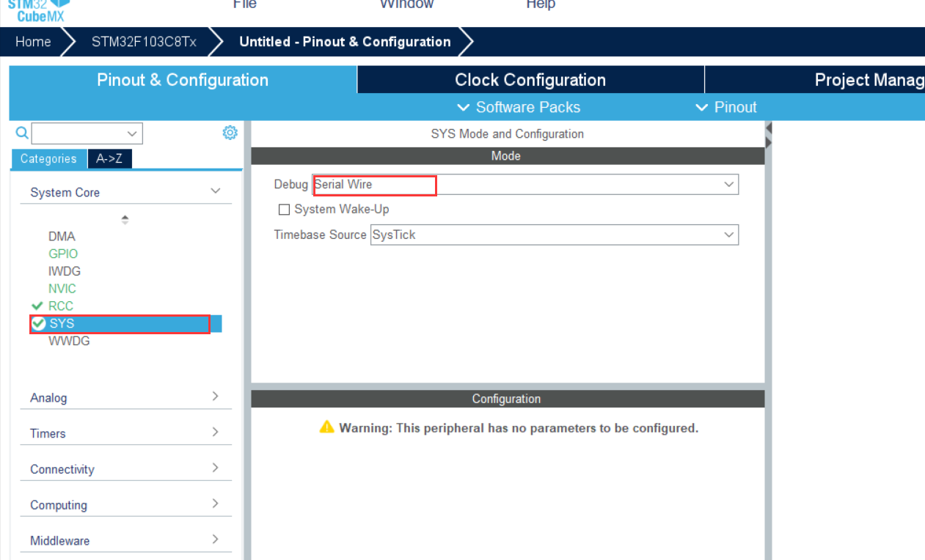Open the Pinout dropdown menu
The image size is (925, 560).
click(725, 107)
